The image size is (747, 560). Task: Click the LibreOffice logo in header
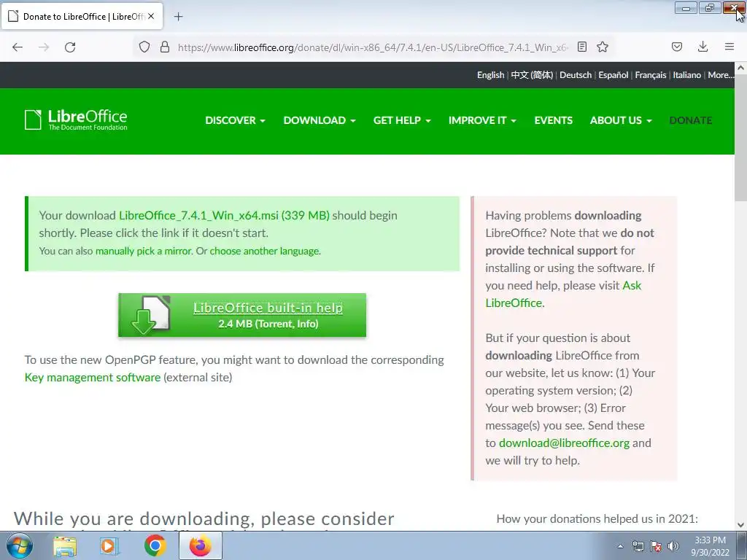coord(76,120)
